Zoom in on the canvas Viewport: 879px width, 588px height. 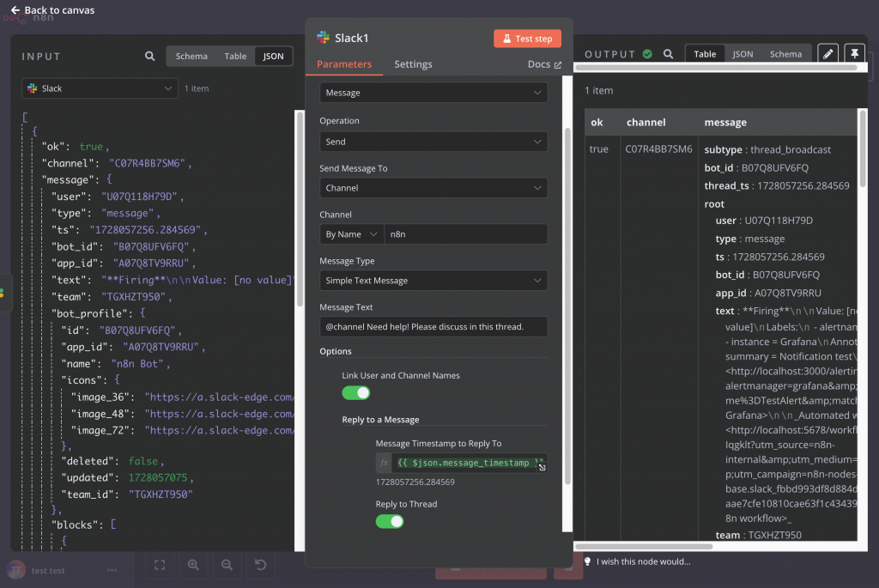coord(193,565)
